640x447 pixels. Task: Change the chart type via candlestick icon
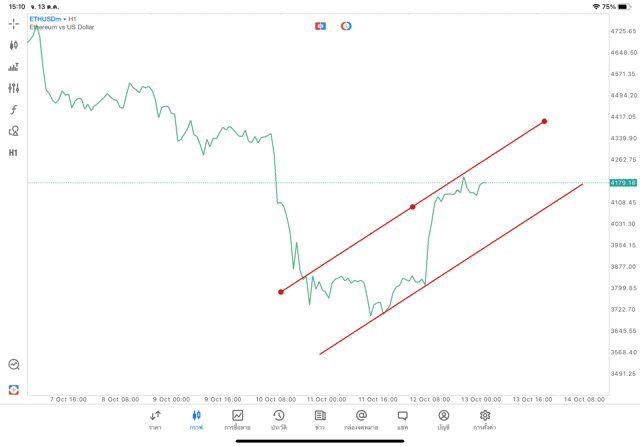pyautogui.click(x=14, y=45)
